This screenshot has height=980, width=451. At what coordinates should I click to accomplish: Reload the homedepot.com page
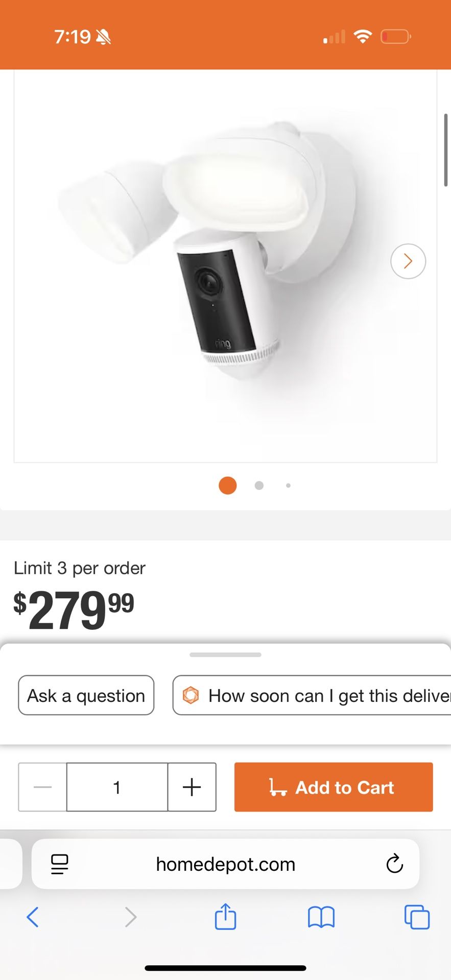point(394,864)
